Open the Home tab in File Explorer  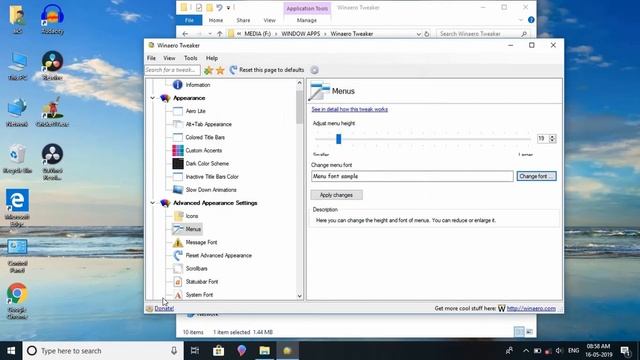[216, 20]
